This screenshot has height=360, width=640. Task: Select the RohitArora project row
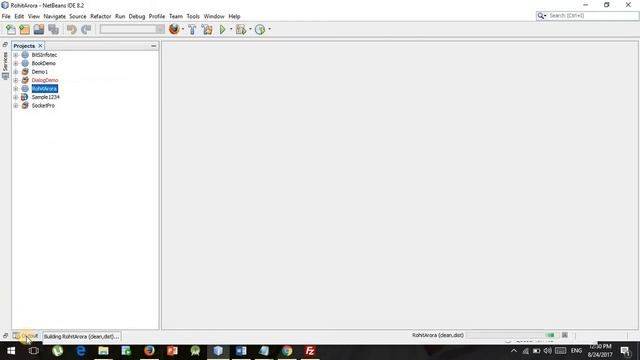coord(44,89)
